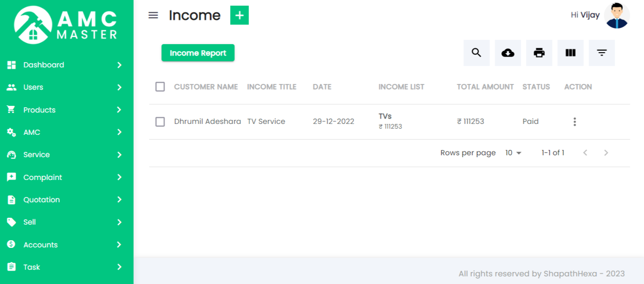Open the column visibility icon
644x284 pixels.
click(x=570, y=53)
